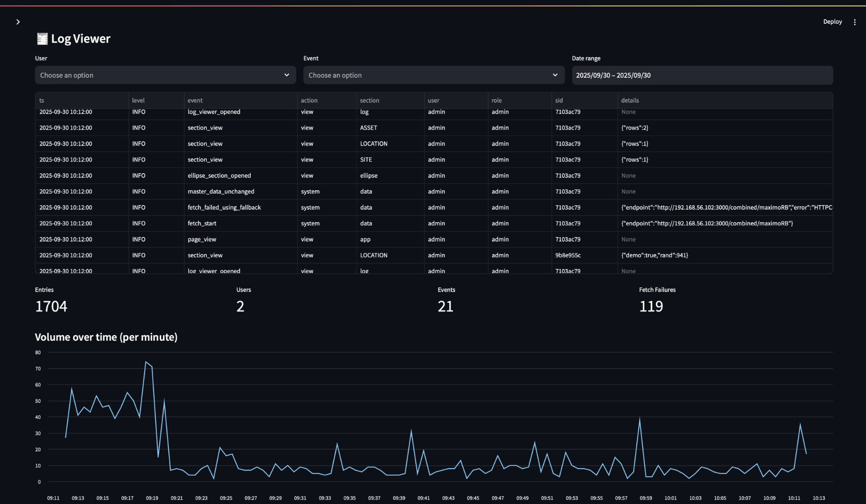
Task: Click the Deploy button
Action: pyautogui.click(x=832, y=22)
